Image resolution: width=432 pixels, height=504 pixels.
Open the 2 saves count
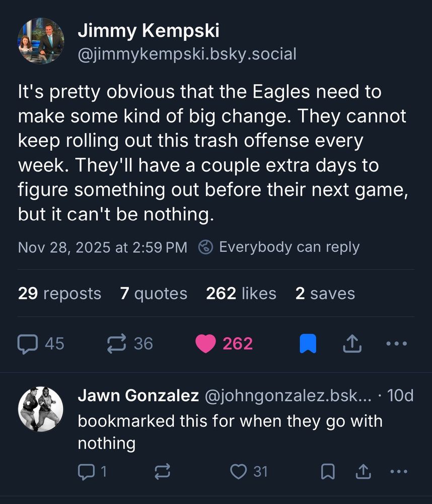[x=325, y=293]
